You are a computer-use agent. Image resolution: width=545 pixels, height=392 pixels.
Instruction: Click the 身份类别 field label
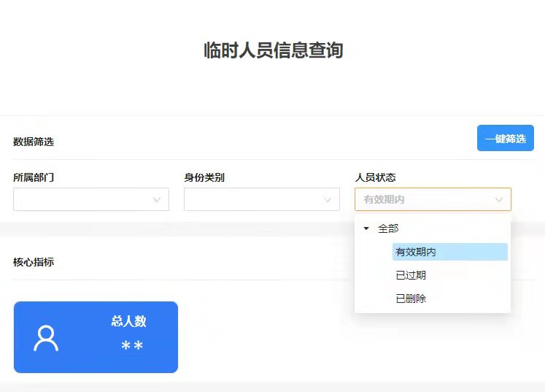(204, 177)
